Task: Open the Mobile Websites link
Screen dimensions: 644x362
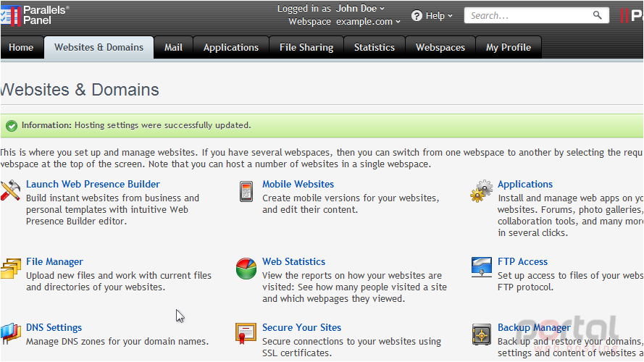Action: click(x=298, y=185)
